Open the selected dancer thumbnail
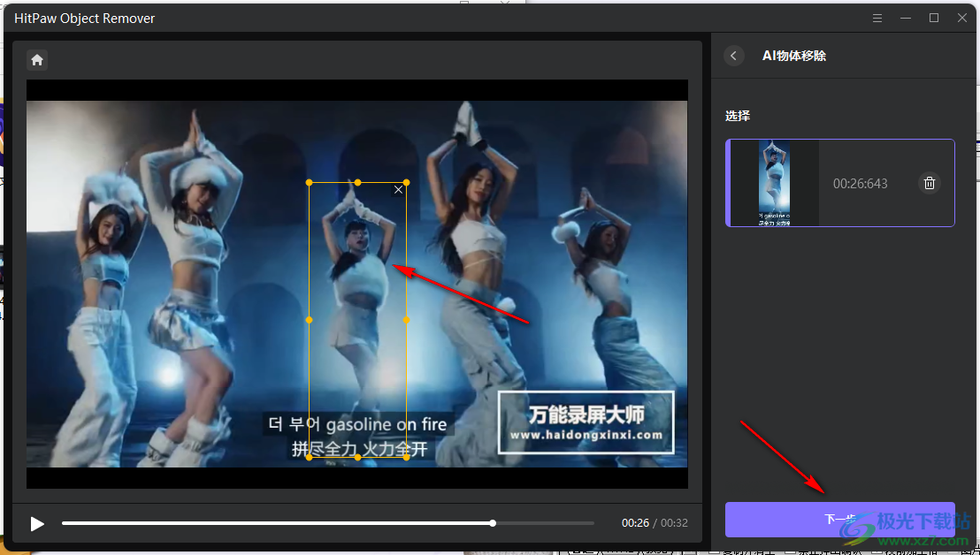This screenshot has height=555, width=980. pyautogui.click(x=775, y=182)
